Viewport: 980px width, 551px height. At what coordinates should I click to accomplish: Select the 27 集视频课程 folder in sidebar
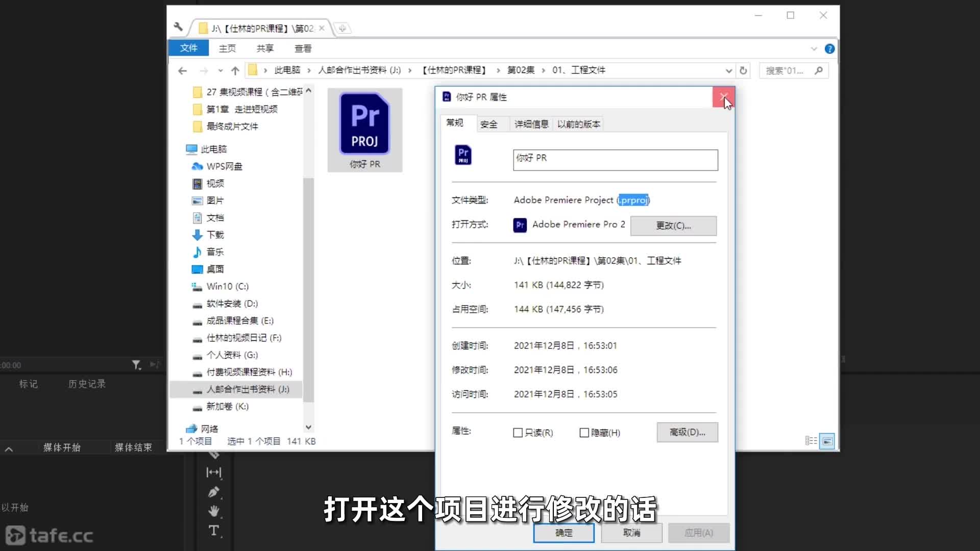(x=248, y=92)
